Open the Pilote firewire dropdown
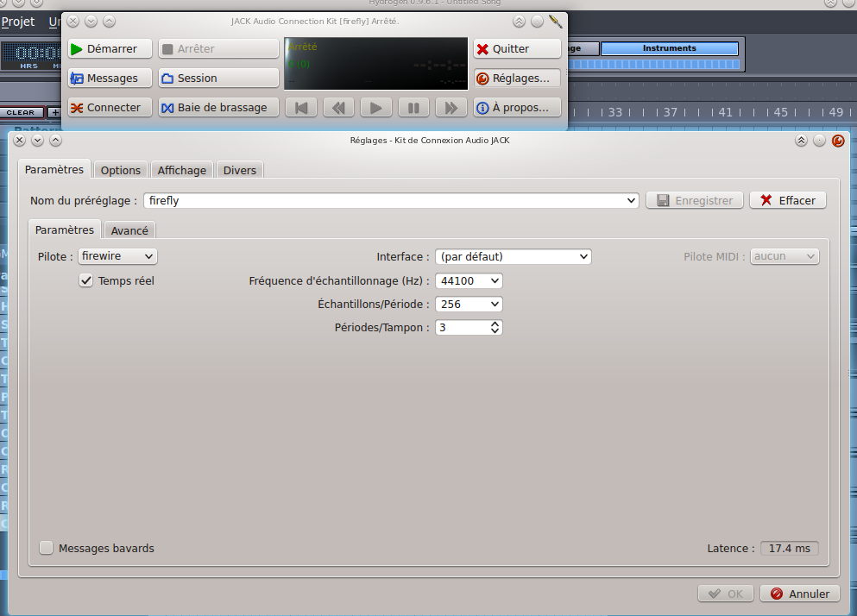857x616 pixels. click(117, 255)
